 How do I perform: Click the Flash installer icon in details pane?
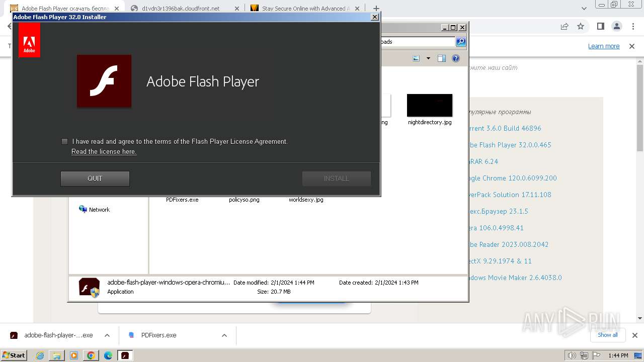tap(89, 287)
